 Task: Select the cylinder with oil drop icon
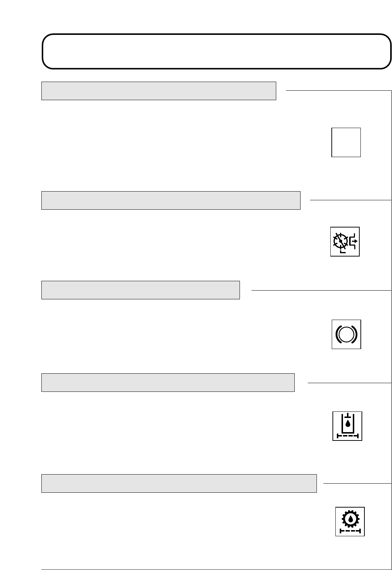pos(347,426)
